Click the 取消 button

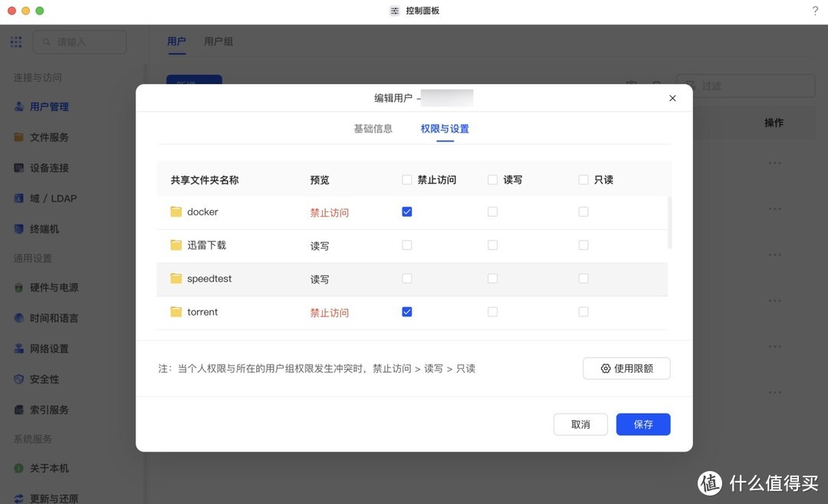pos(580,424)
